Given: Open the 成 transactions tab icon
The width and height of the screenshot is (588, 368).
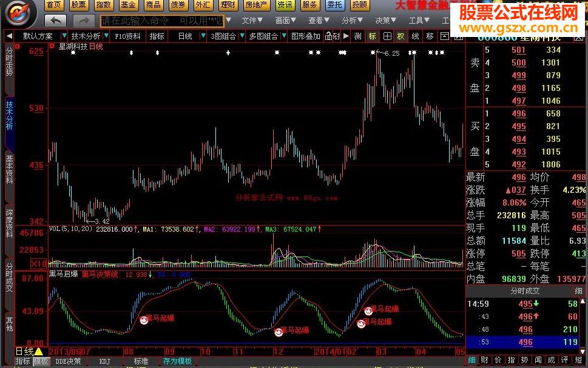Looking at the screenshot, I should 551,360.
